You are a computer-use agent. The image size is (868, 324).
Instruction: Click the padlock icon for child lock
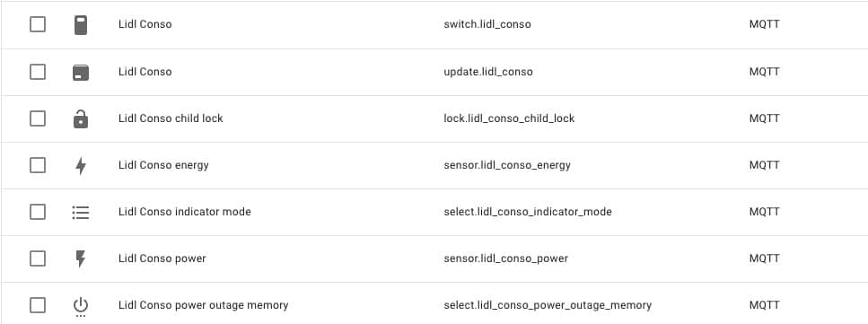81,118
